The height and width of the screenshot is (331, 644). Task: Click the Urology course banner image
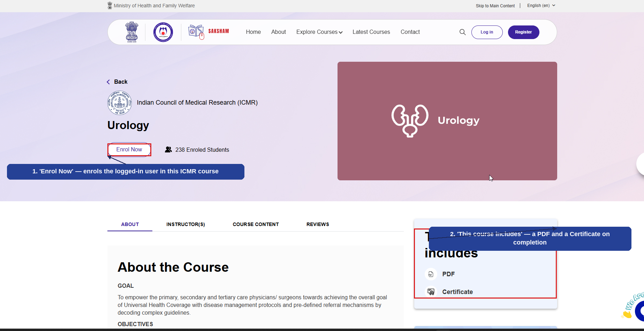coord(447,121)
